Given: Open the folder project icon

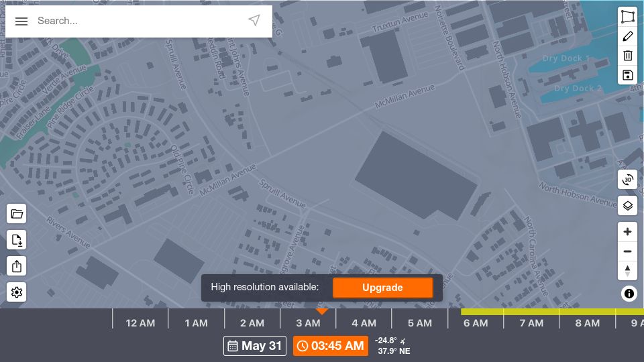Looking at the screenshot, I should 16,213.
